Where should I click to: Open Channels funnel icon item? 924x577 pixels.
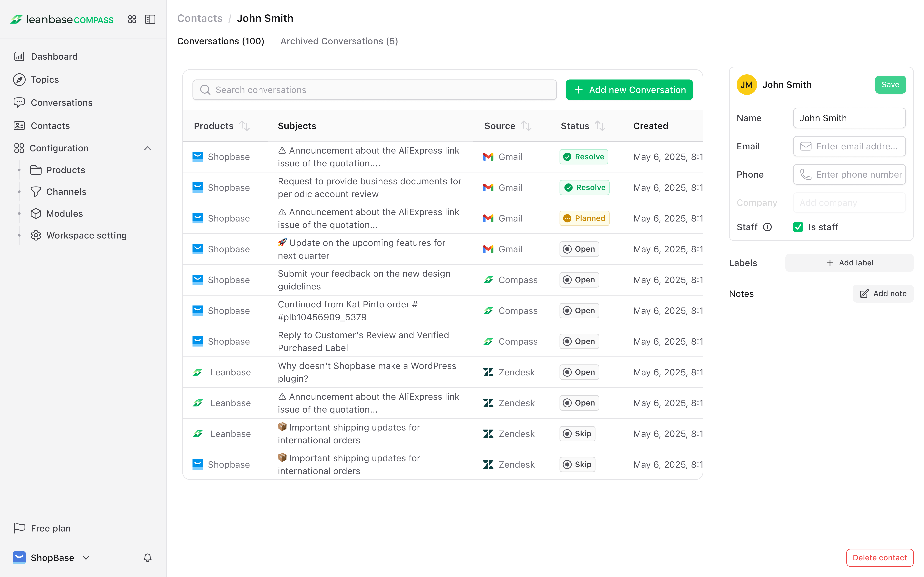tap(36, 192)
